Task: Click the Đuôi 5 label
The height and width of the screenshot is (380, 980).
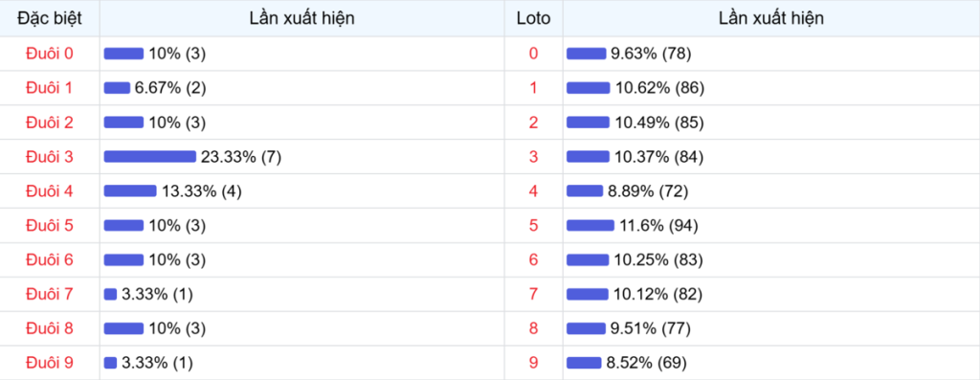Action: tap(50, 225)
